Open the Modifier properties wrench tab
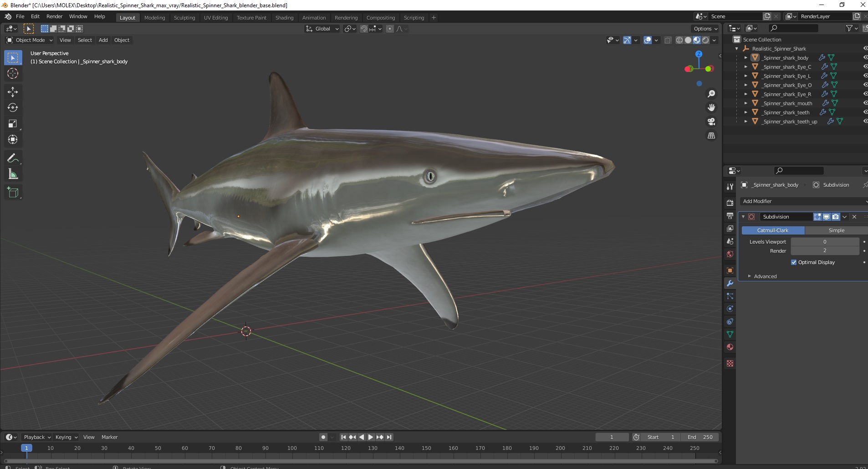 tap(730, 283)
